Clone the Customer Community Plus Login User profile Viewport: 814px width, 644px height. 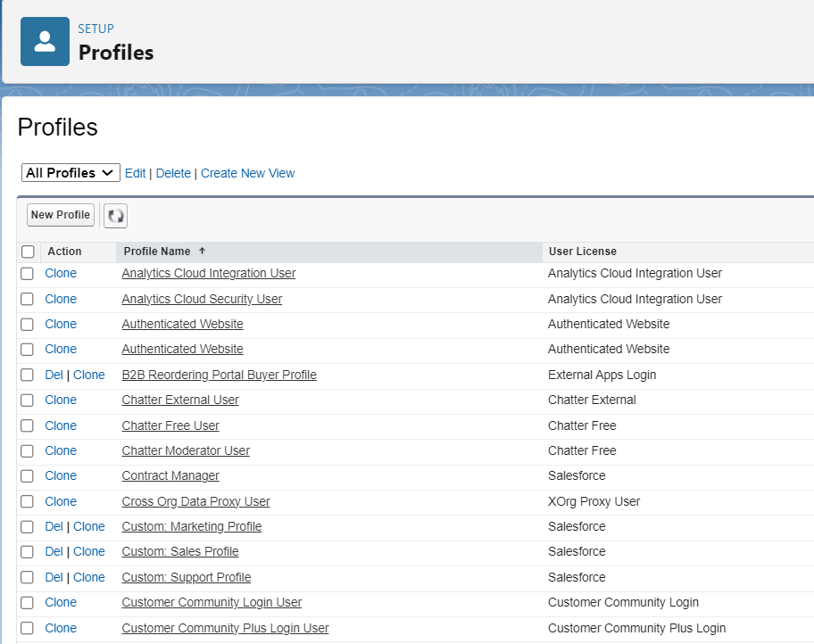[x=61, y=628]
